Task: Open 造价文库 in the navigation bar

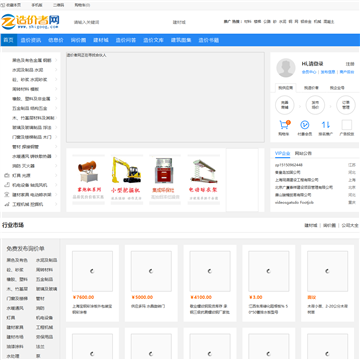Action: click(153, 40)
